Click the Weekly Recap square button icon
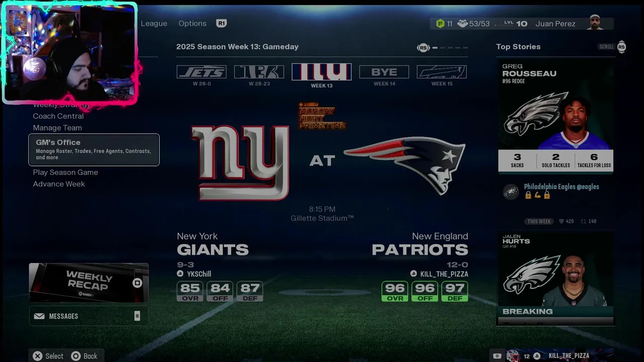 click(137, 283)
